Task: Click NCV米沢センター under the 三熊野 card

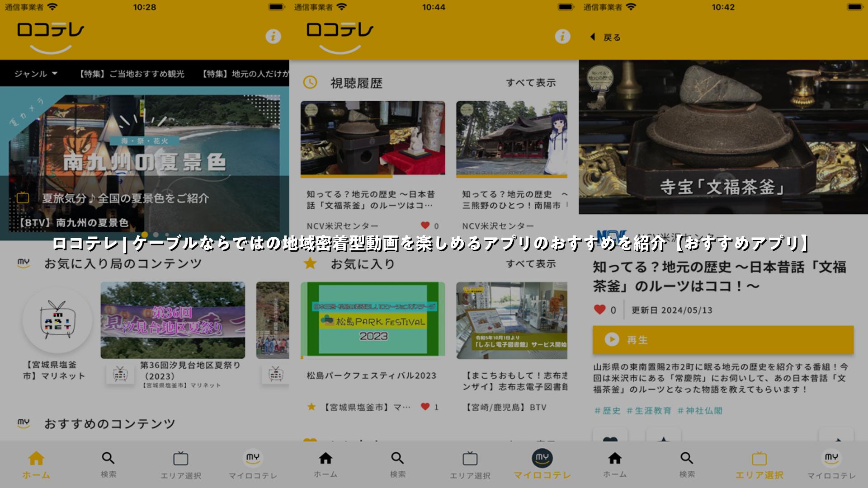Action: pyautogui.click(x=498, y=226)
